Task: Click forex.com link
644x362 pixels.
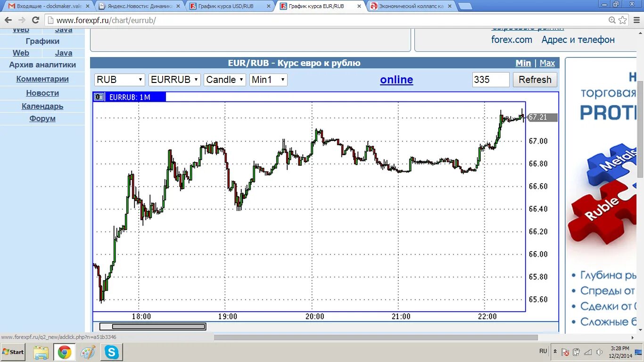Action: coord(512,40)
